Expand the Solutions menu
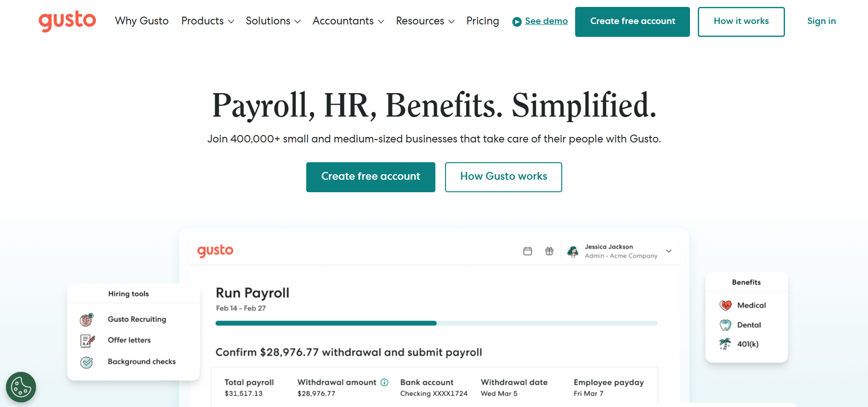Screen dimensions: 868x407 [273, 21]
